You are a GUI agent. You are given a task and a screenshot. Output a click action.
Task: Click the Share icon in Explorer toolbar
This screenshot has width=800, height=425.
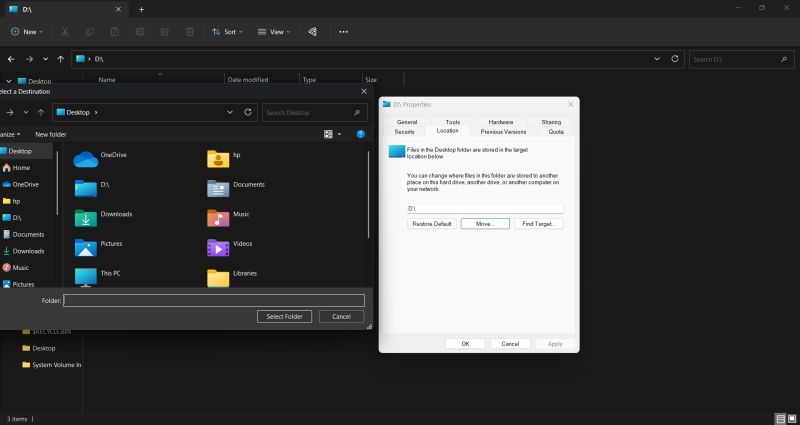click(164, 32)
